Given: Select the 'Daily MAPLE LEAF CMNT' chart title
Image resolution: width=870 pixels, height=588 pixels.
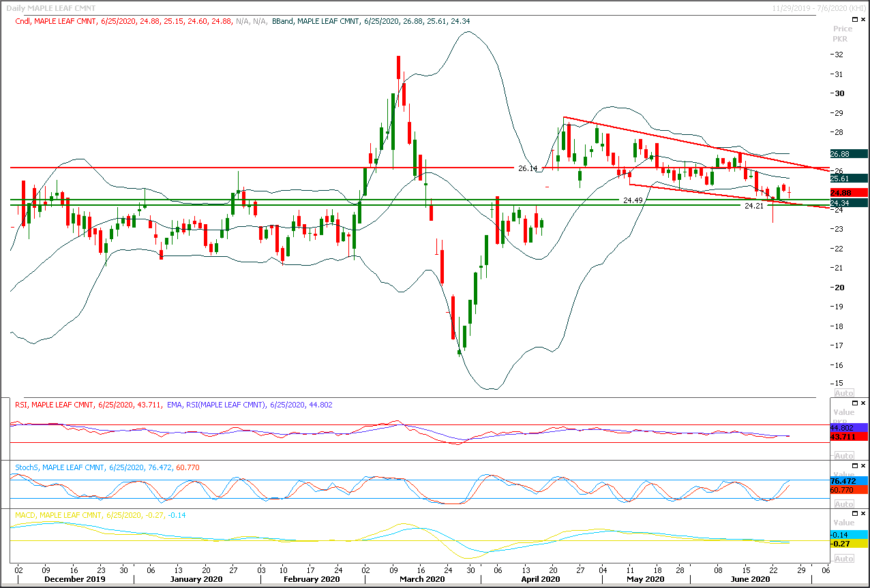Looking at the screenshot, I should click(x=51, y=7).
